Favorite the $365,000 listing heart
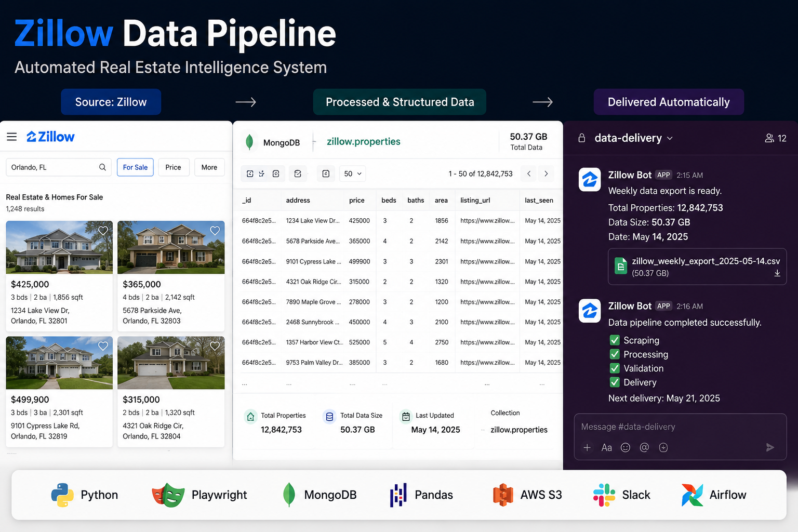This screenshot has height=532, width=798. pos(215,230)
